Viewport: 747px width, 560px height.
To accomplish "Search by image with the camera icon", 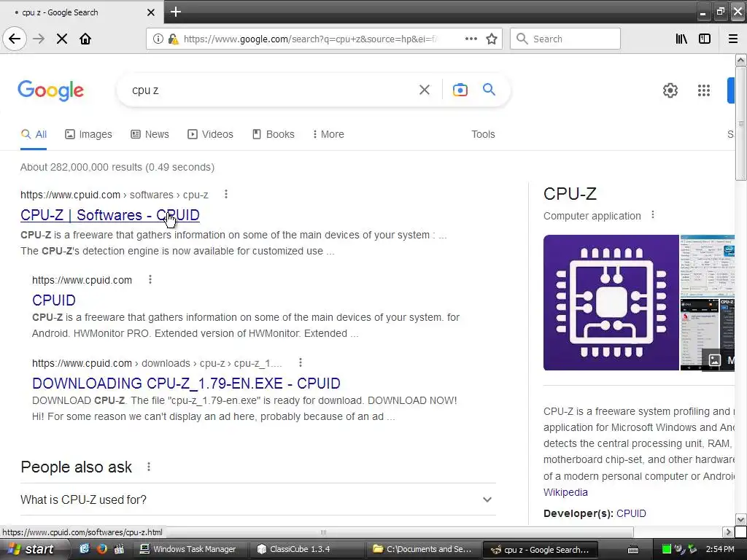I will (460, 90).
